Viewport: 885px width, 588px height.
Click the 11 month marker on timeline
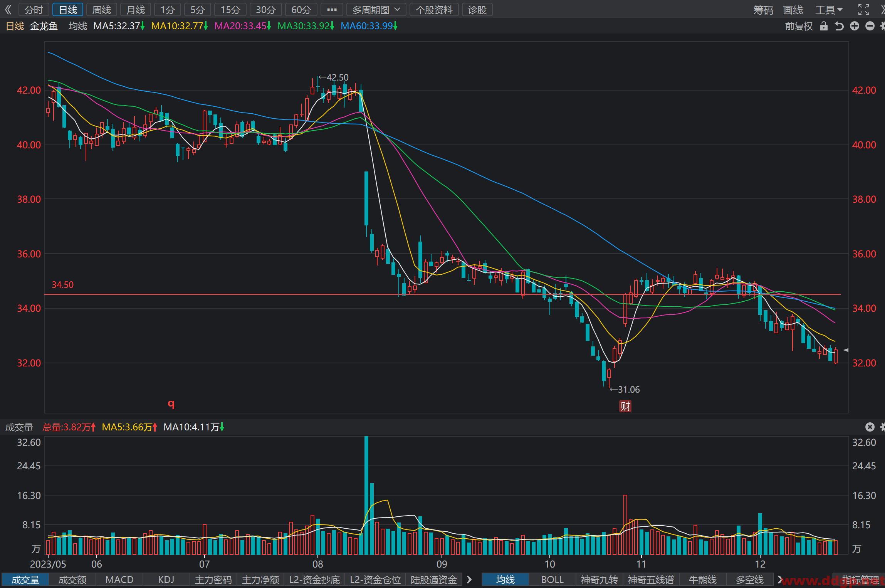[641, 564]
